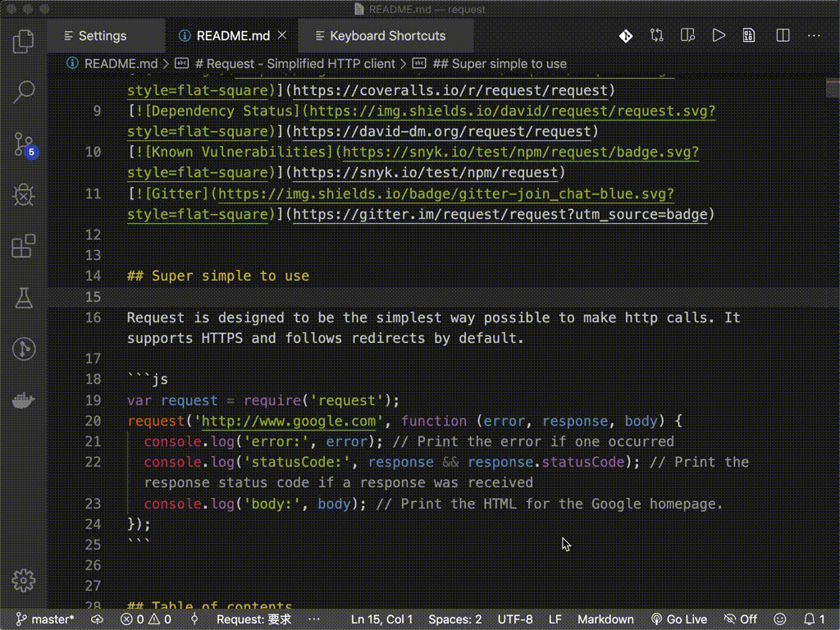Click the synchronize cloud icon in status bar
The height and width of the screenshot is (630, 840).
[x=97, y=619]
